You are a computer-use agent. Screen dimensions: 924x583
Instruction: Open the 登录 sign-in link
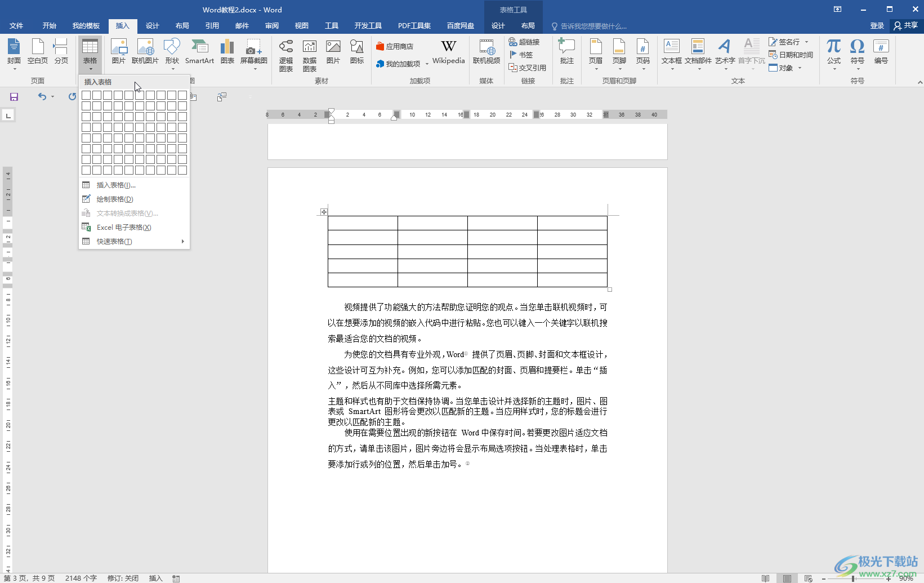[x=877, y=26]
